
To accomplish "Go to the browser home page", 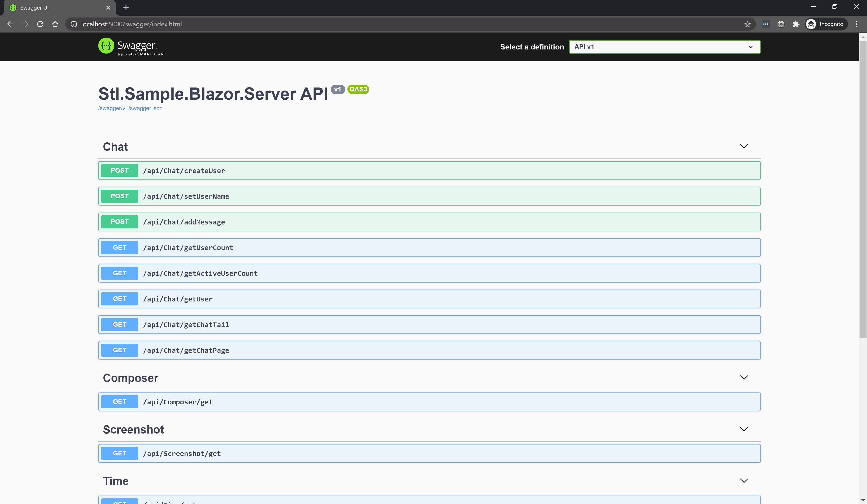I will click(x=55, y=24).
